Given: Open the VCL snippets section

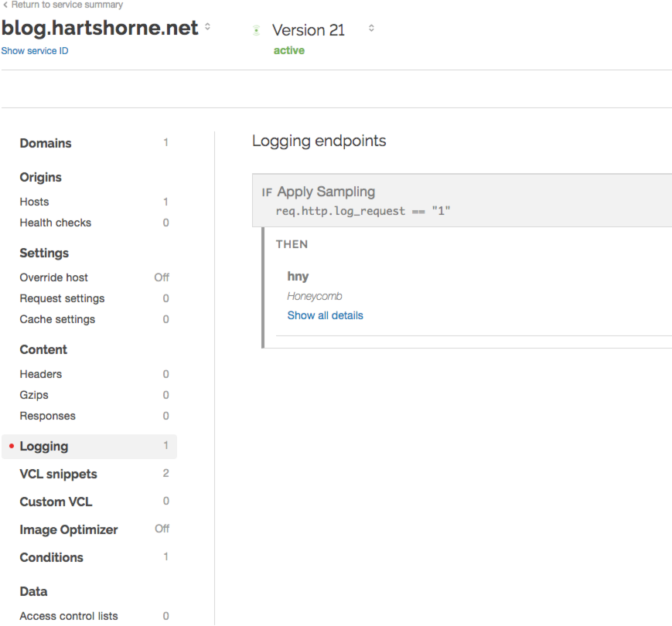Looking at the screenshot, I should [58, 474].
